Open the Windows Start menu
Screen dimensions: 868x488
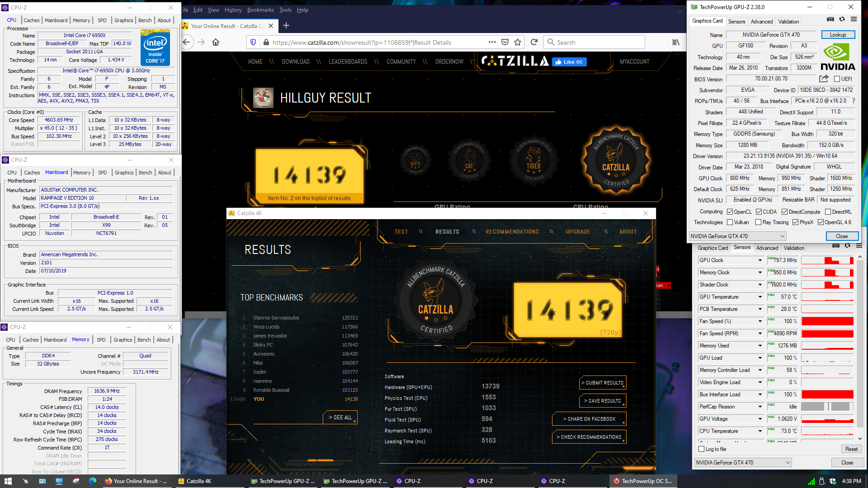(8, 481)
